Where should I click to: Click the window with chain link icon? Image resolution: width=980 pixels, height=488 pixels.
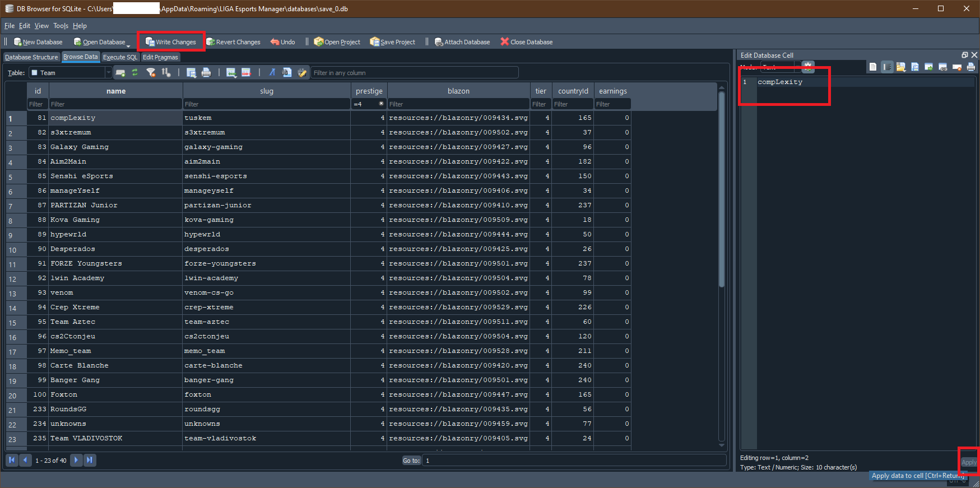(943, 67)
